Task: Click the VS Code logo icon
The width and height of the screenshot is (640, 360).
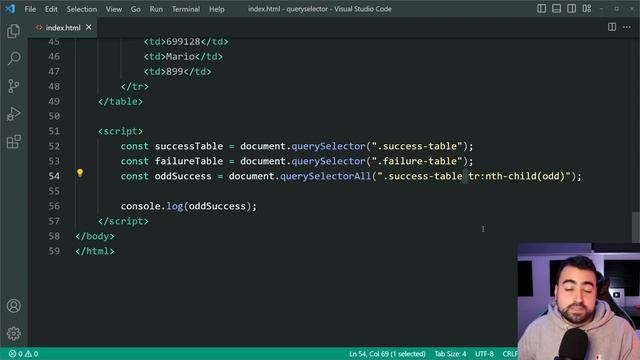Action: tap(10, 9)
